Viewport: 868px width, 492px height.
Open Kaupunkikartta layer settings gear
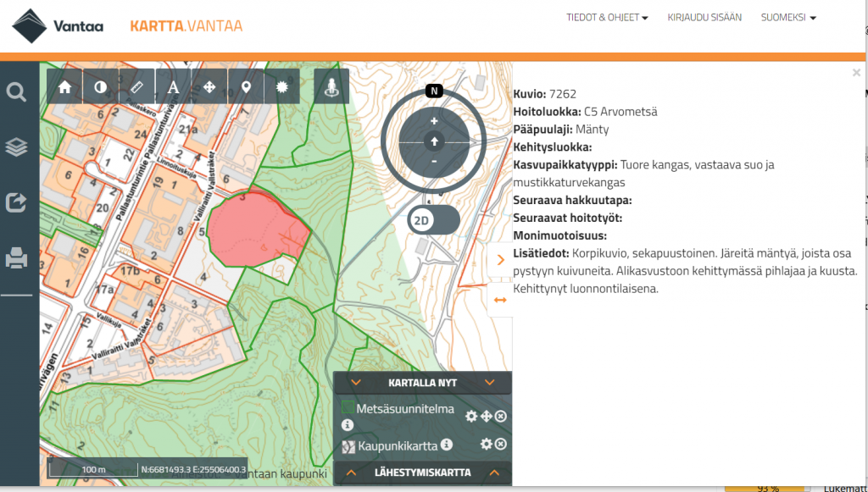pyautogui.click(x=486, y=444)
